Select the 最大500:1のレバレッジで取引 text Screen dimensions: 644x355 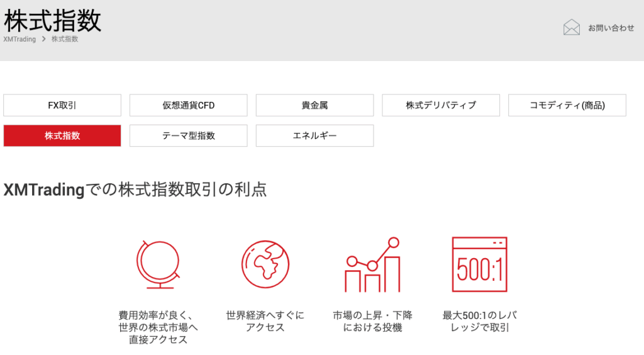480,321
